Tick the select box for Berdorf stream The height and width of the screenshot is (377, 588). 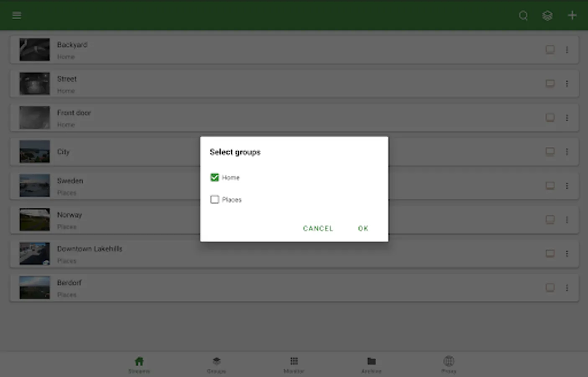click(550, 288)
